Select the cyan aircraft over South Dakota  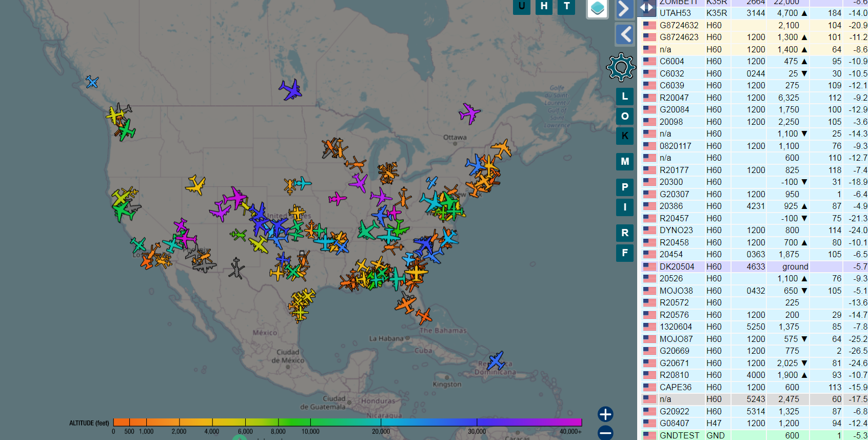[303, 183]
